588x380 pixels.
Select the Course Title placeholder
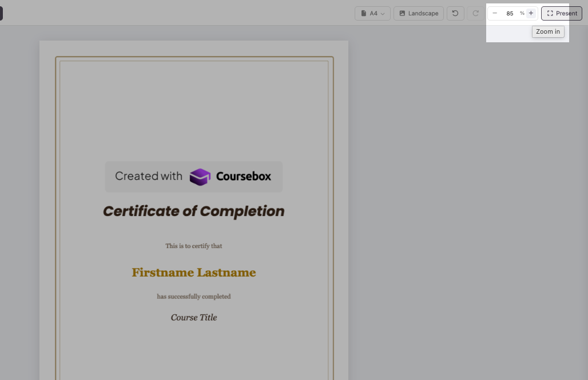point(193,317)
